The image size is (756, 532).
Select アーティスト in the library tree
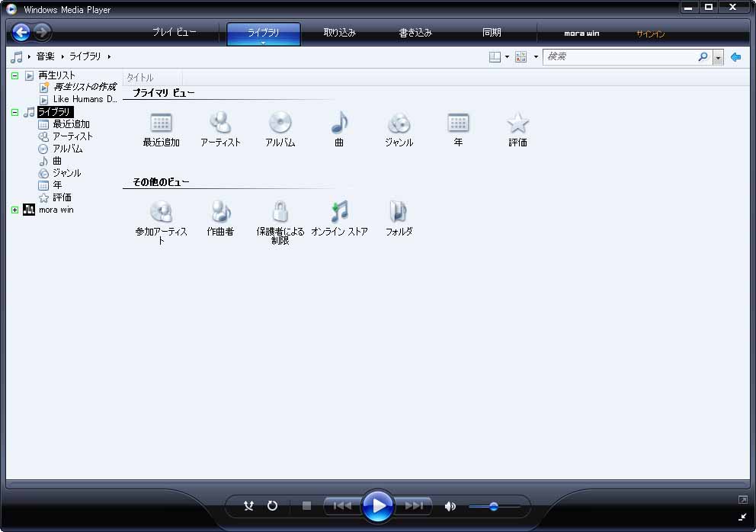coord(72,136)
